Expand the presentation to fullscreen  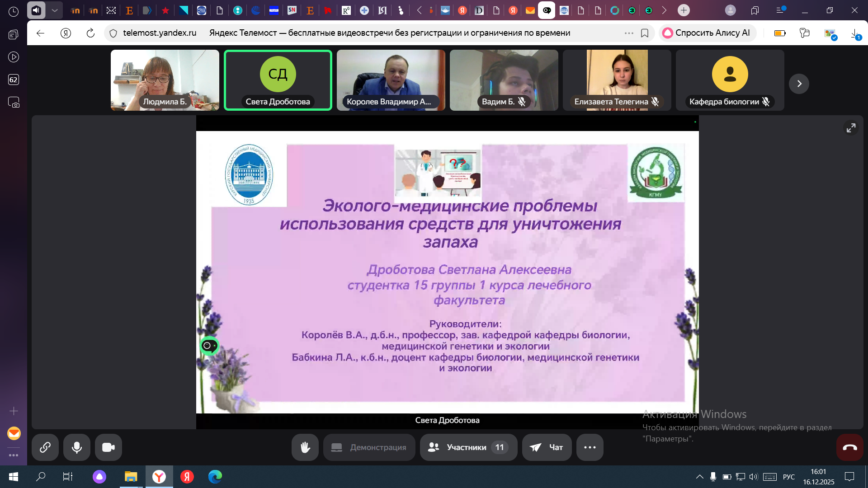click(851, 128)
